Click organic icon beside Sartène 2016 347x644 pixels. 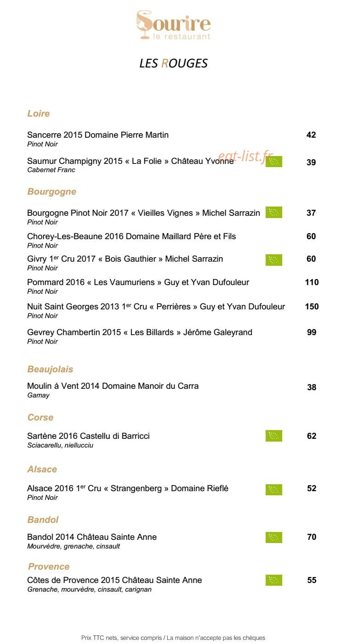(x=274, y=436)
